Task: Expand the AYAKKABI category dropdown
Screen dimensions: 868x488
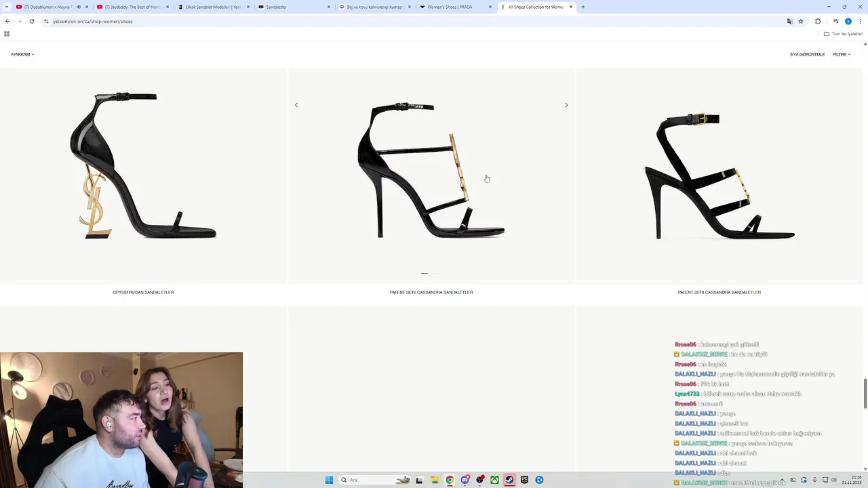Action: click(x=22, y=54)
